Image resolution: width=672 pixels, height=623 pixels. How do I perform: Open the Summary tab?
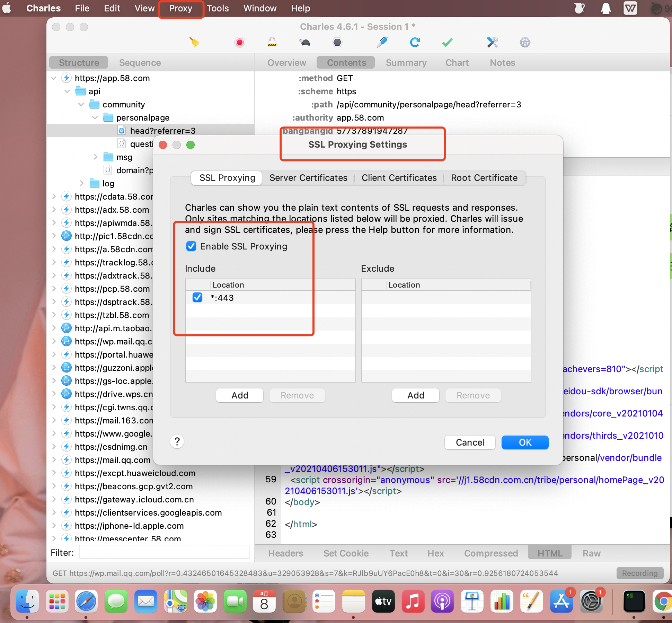406,63
